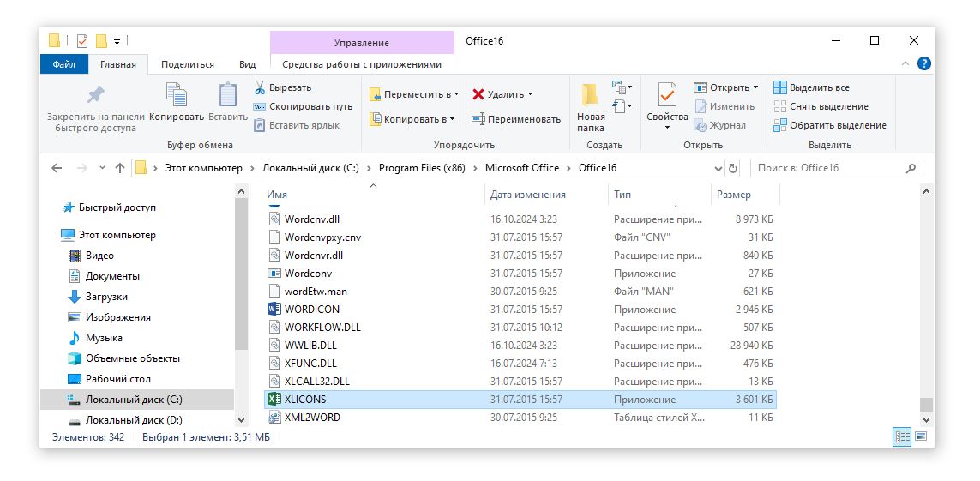
Task: Select the XLICONS file
Action: [520, 400]
